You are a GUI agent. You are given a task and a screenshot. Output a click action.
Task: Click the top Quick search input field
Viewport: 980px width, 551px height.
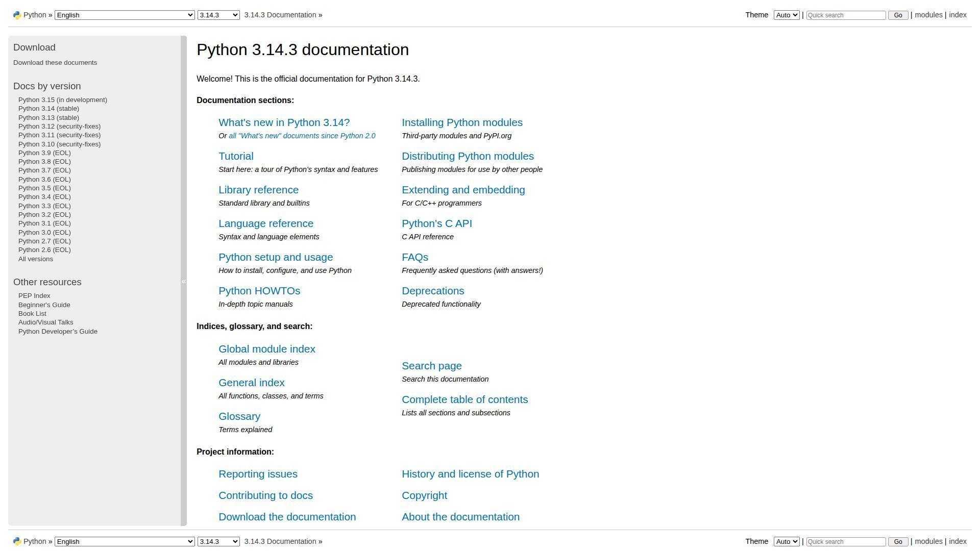[x=845, y=15]
